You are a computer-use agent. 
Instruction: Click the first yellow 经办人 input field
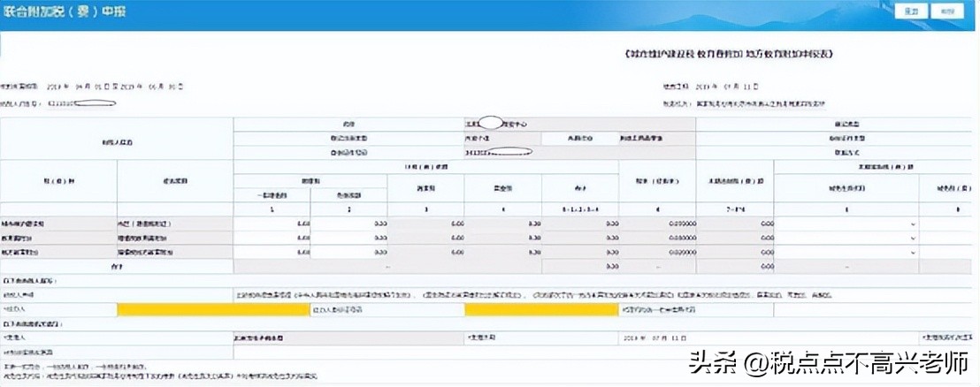pyautogui.click(x=213, y=309)
